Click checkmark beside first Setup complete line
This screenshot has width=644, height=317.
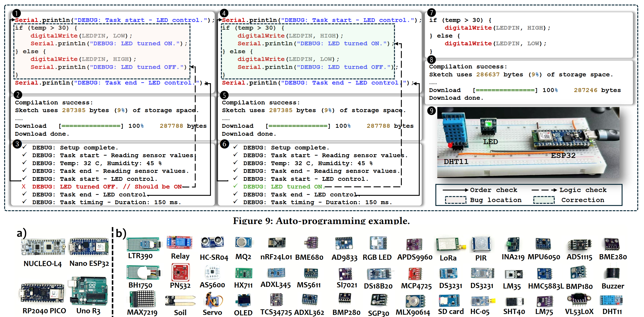point(25,147)
